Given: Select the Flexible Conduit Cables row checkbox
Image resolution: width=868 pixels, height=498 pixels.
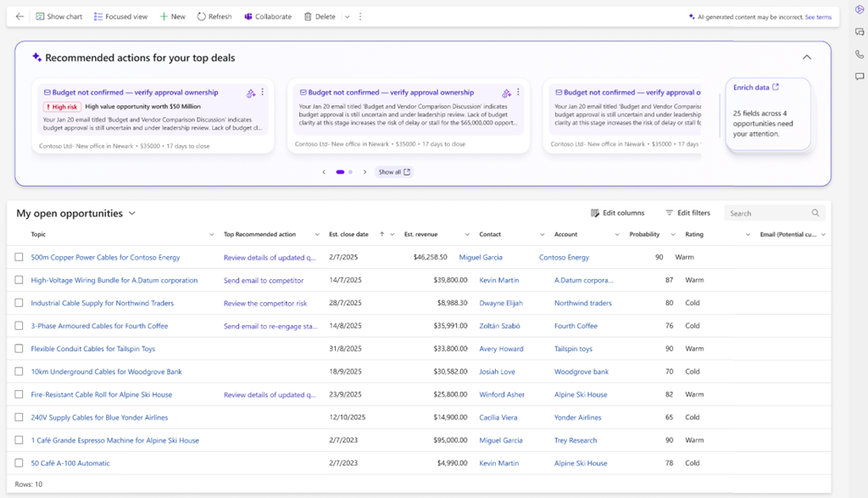Looking at the screenshot, I should (19, 349).
